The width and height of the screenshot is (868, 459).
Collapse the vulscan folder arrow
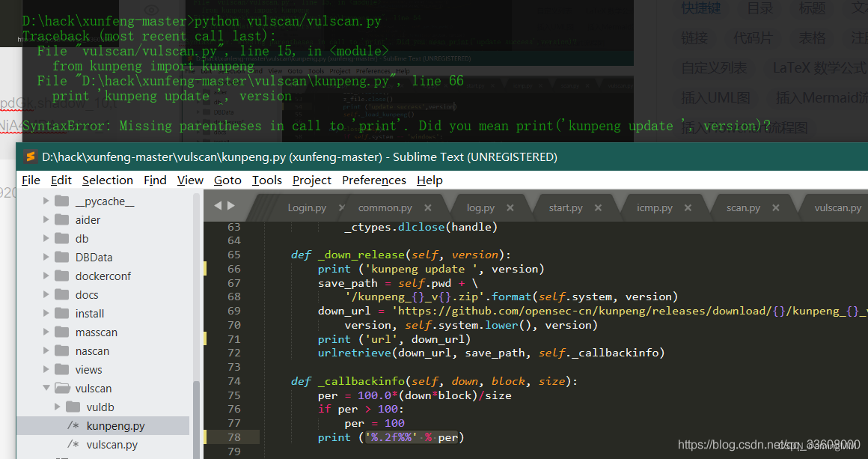pos(46,388)
